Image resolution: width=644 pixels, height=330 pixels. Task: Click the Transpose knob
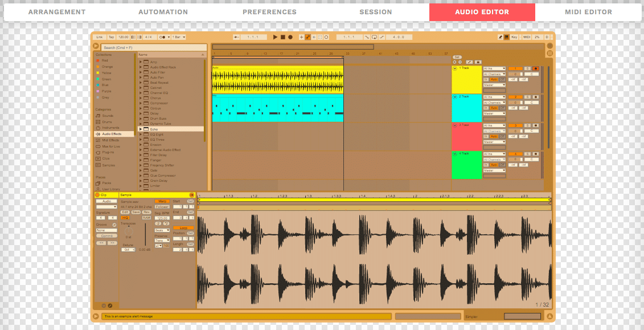[129, 231]
